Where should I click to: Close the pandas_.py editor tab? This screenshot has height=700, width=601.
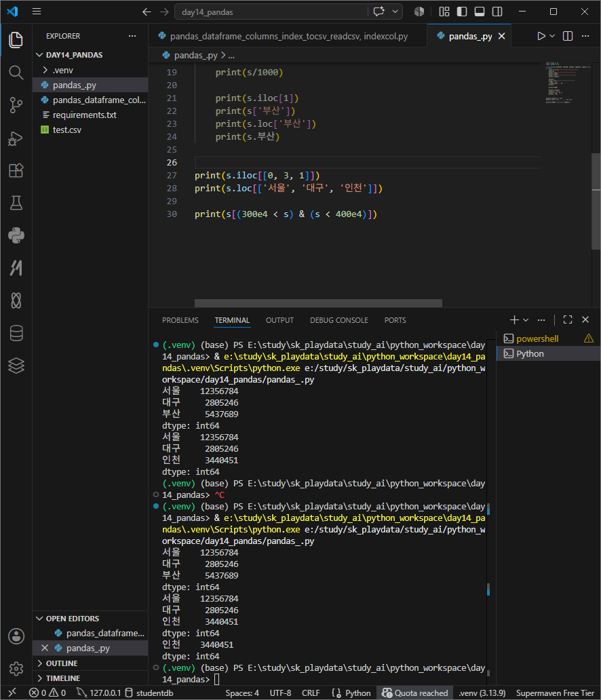click(x=501, y=36)
